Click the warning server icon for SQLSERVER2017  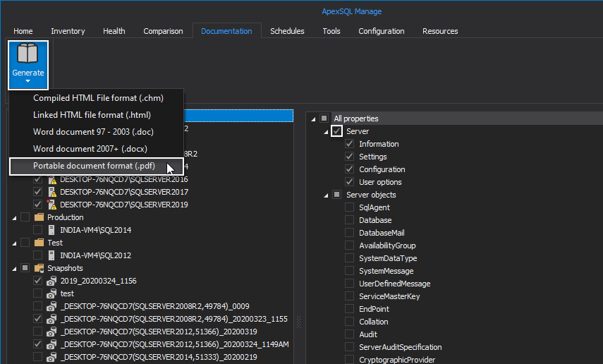(52, 192)
